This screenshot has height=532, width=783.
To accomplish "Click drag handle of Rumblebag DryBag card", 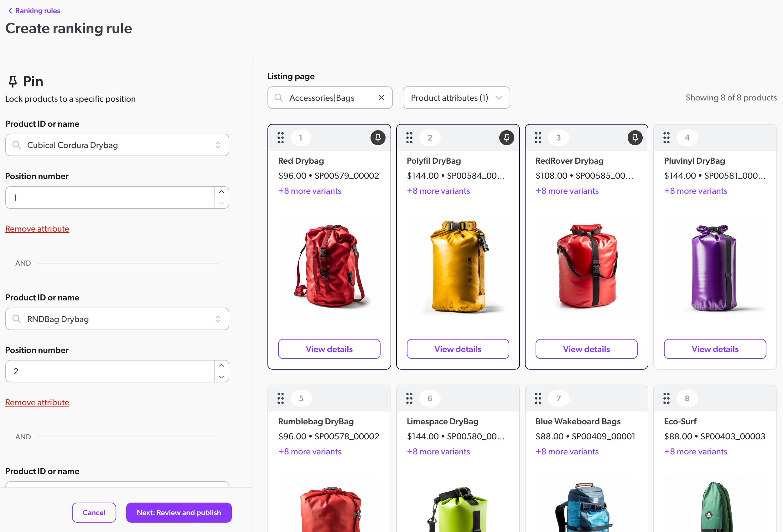I will (x=281, y=398).
